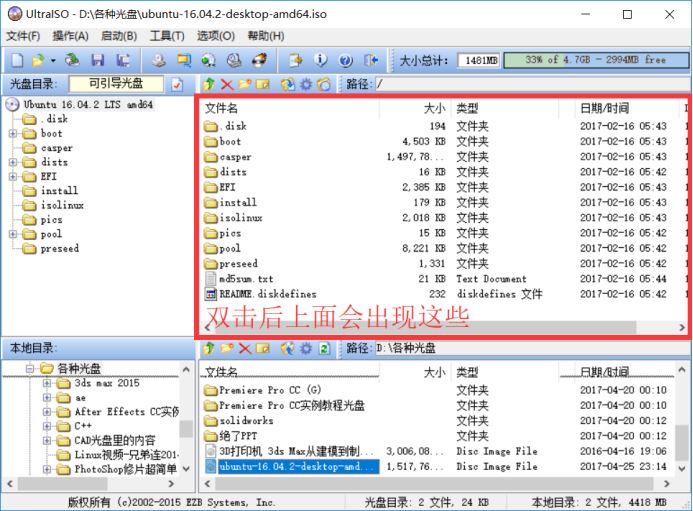The width and height of the screenshot is (693, 511).
Task: Select the ubuntu-16.04.2-desktop-amd... file in the local list
Action: [298, 467]
